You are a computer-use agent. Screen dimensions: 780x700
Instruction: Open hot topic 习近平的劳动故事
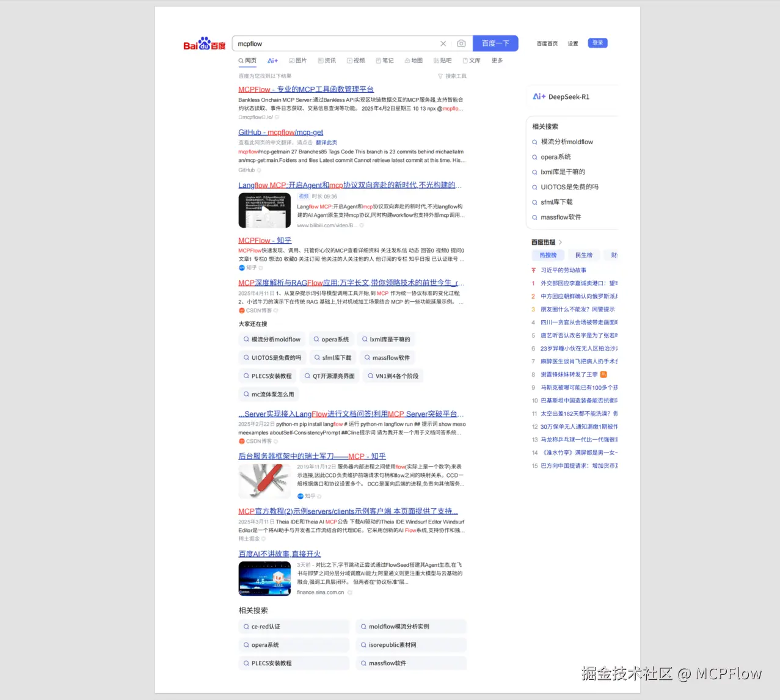pyautogui.click(x=563, y=270)
